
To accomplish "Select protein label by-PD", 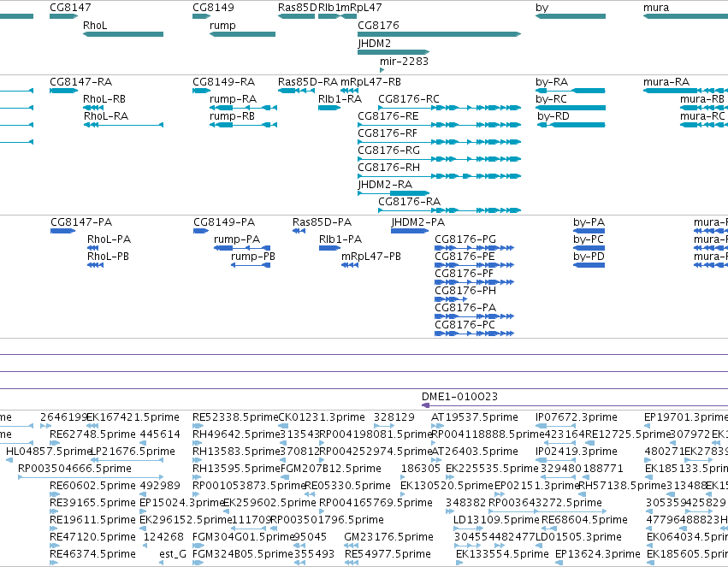I will click(589, 257).
